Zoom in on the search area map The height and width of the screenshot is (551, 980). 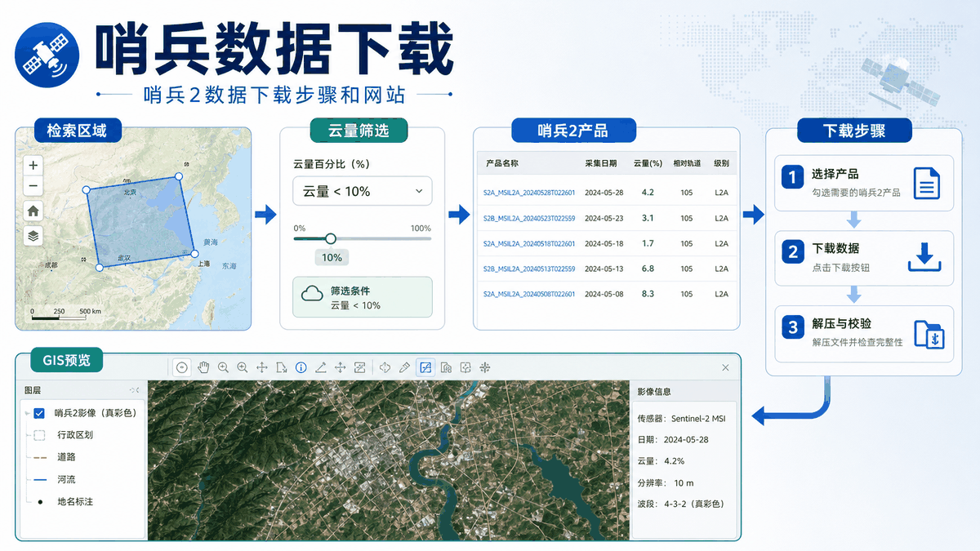(33, 164)
